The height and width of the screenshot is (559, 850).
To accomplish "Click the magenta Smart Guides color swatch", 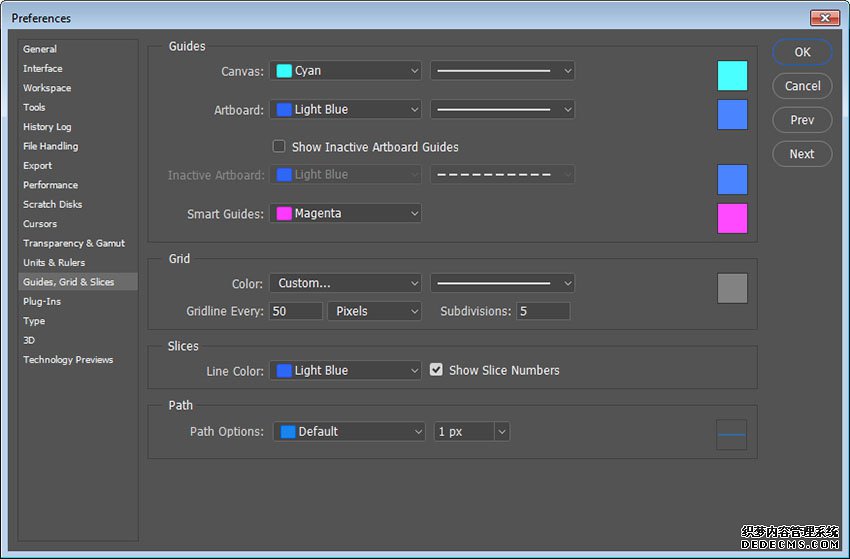I will (x=732, y=219).
